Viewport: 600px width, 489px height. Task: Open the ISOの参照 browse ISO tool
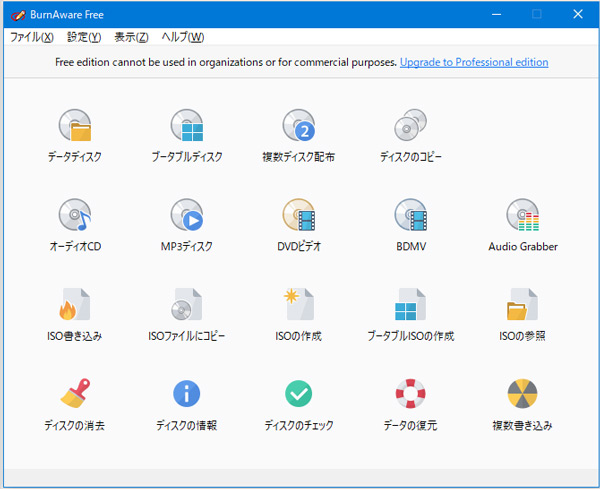pyautogui.click(x=522, y=306)
